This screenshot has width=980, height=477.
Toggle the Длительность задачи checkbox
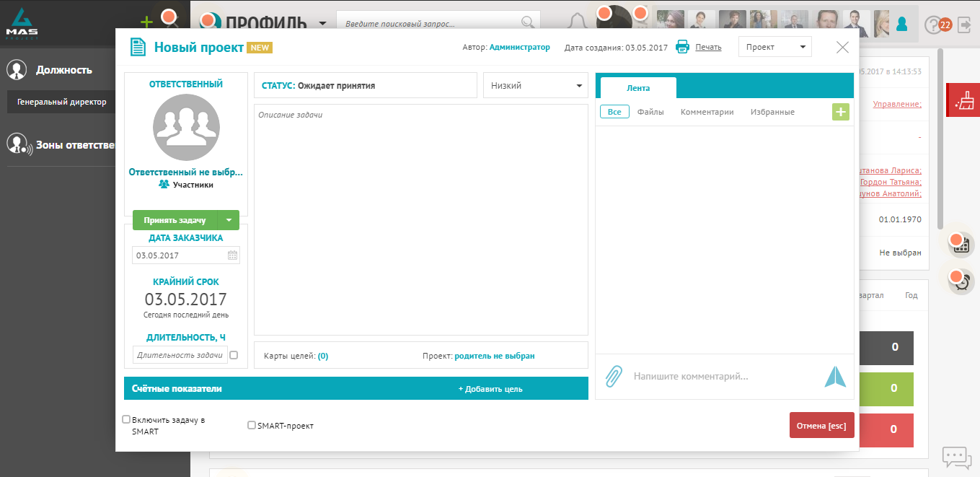point(234,355)
